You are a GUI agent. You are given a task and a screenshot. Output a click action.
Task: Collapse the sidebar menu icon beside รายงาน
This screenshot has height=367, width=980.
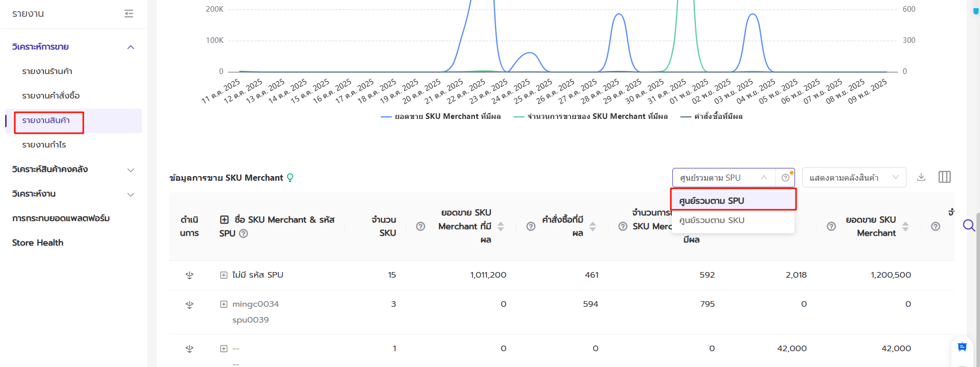[129, 14]
